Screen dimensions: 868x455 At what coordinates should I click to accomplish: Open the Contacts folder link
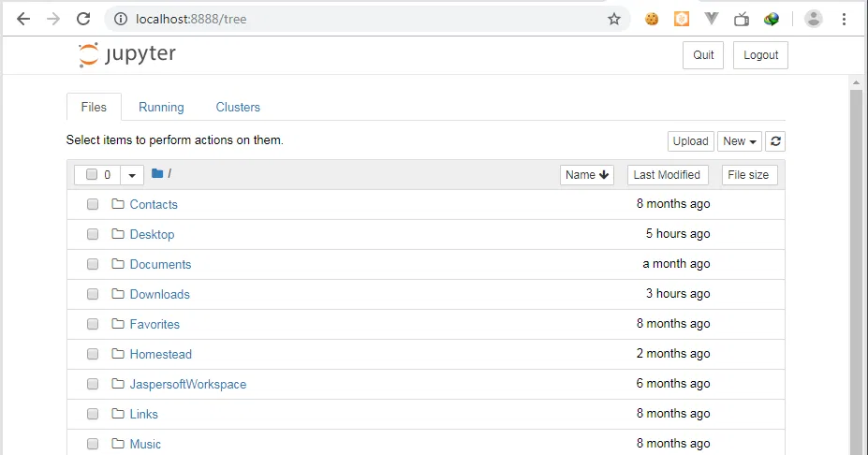tap(154, 204)
